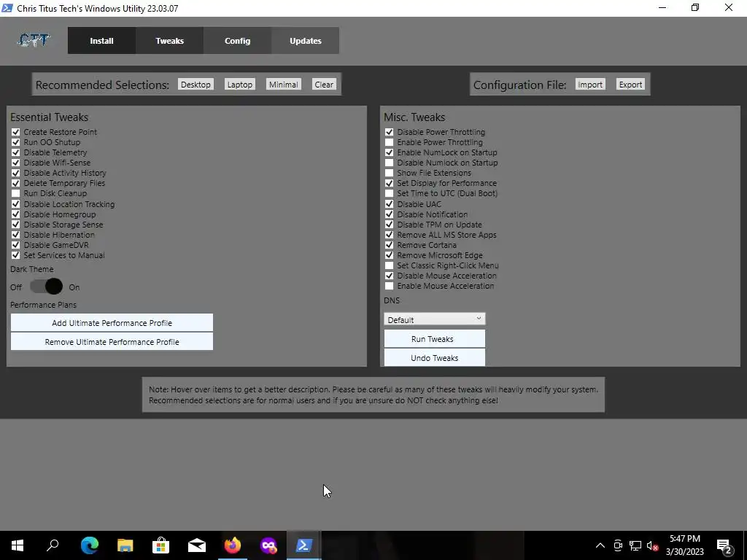Uncheck Remove Cortana
Viewport: 747px width, 560px height.
click(x=390, y=245)
